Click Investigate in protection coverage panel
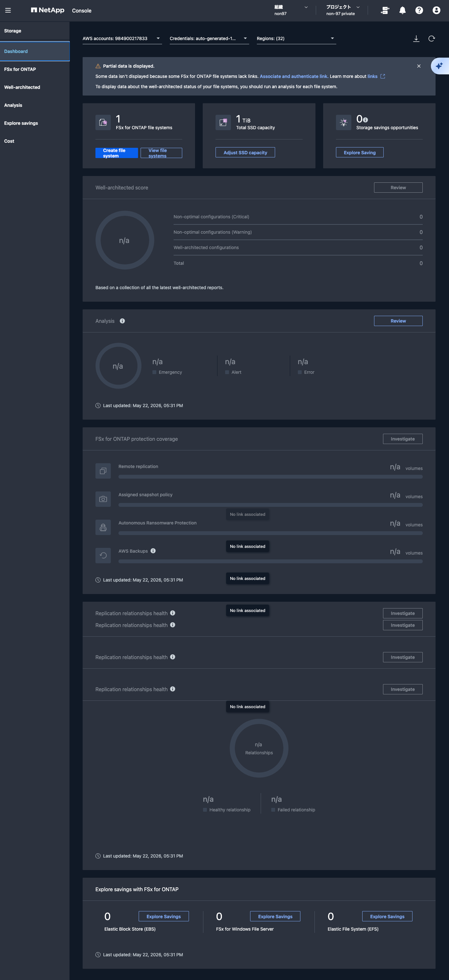Image resolution: width=449 pixels, height=980 pixels. pos(403,439)
